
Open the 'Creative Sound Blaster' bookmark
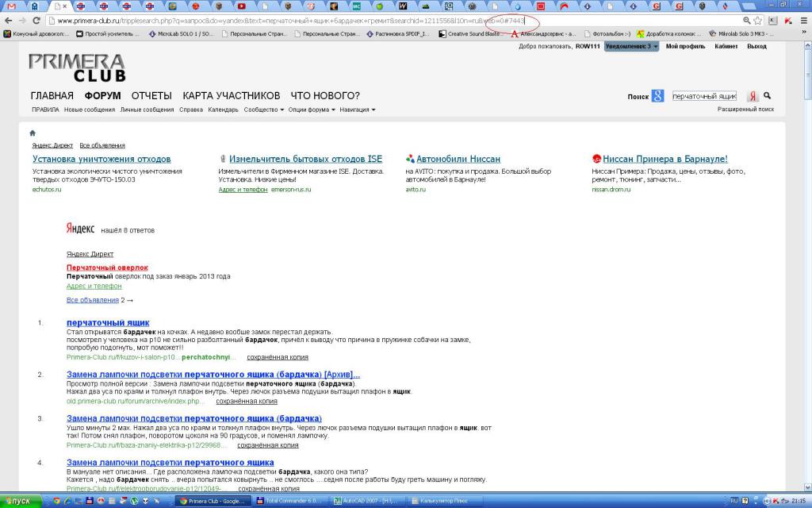click(469, 33)
